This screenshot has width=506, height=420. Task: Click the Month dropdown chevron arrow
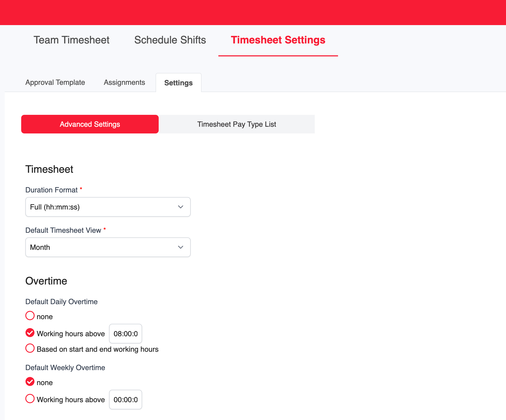[181, 247]
